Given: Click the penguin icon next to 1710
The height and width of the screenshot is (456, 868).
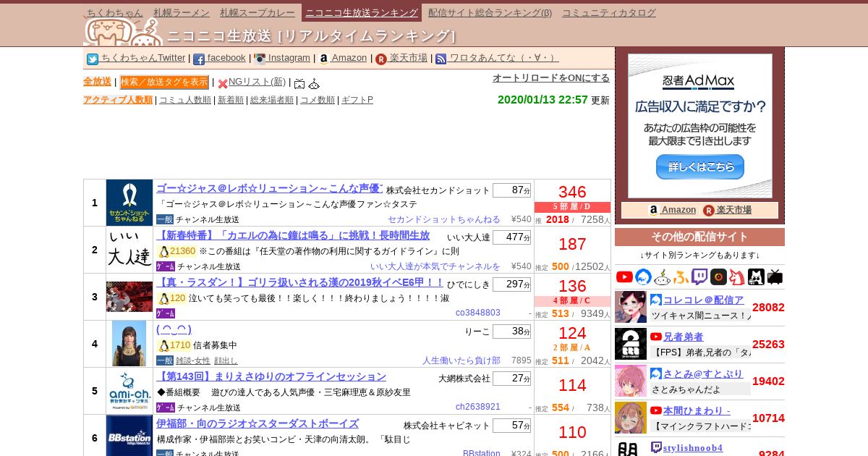Looking at the screenshot, I should 164,345.
